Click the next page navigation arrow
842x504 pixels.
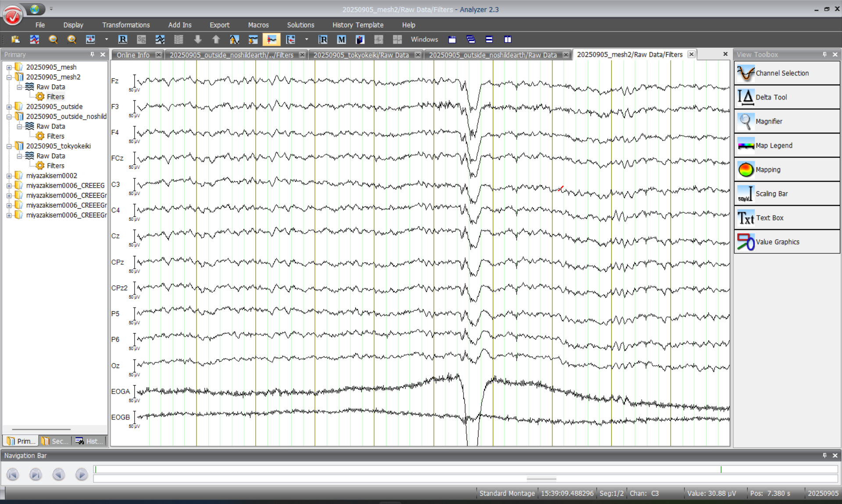(81, 474)
